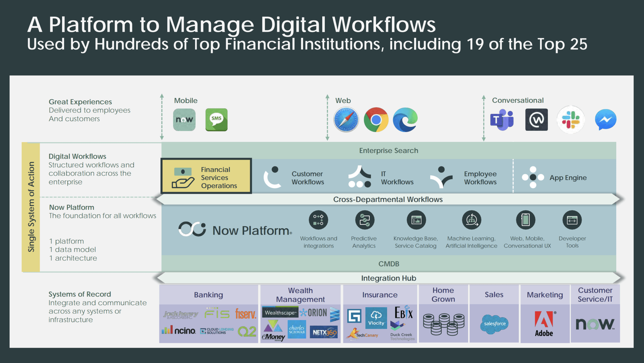Click the 'Systems of Record' heading
The height and width of the screenshot is (363, 644).
[80, 294]
